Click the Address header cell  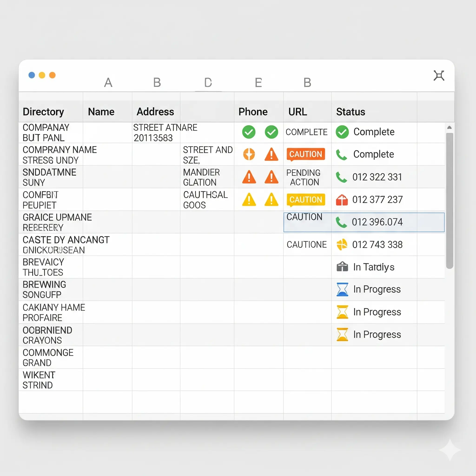(x=156, y=112)
